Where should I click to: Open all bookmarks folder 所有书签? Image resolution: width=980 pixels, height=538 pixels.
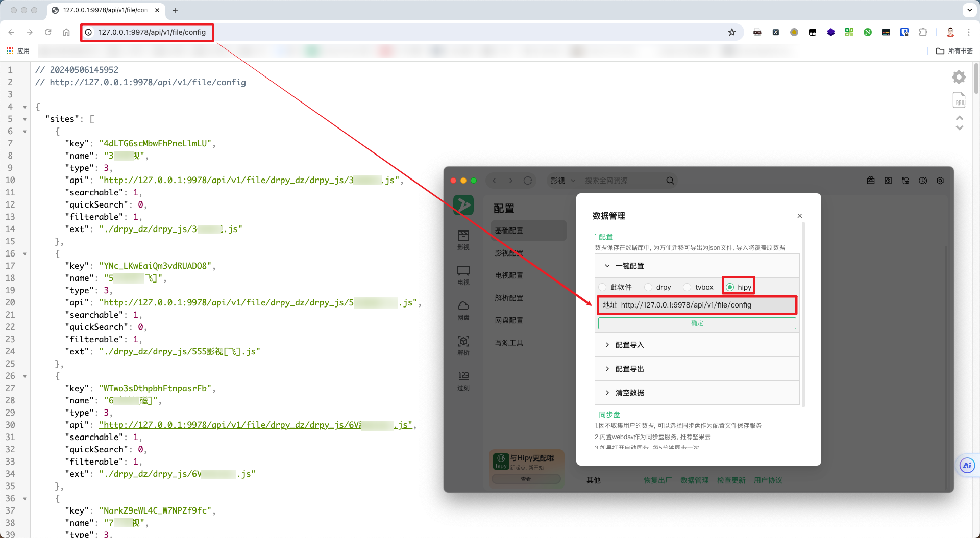tap(954, 51)
